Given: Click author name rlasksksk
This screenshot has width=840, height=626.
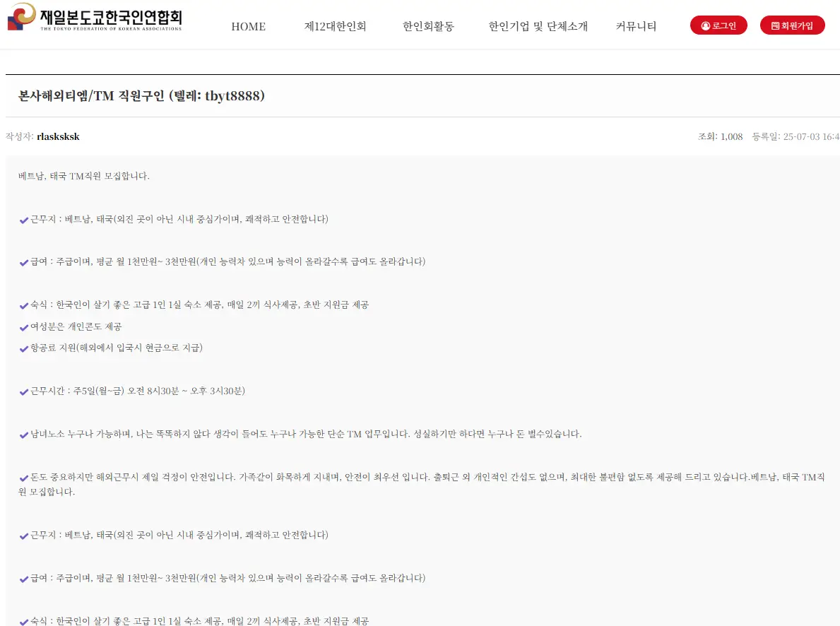Looking at the screenshot, I should point(58,136).
